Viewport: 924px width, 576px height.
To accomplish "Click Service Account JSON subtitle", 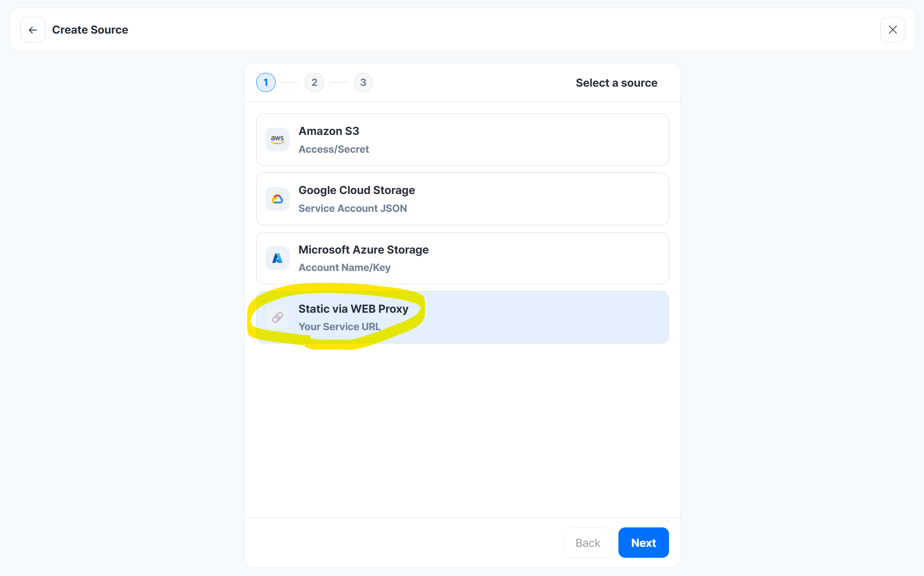I will (x=353, y=209).
